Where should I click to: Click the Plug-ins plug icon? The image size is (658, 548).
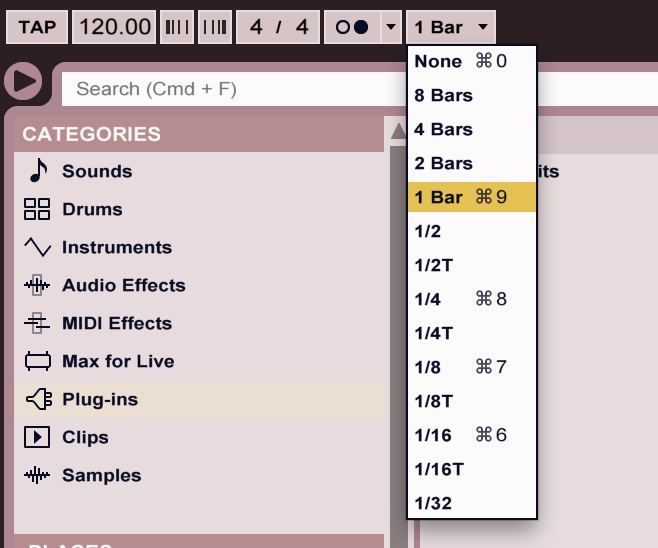tap(37, 399)
